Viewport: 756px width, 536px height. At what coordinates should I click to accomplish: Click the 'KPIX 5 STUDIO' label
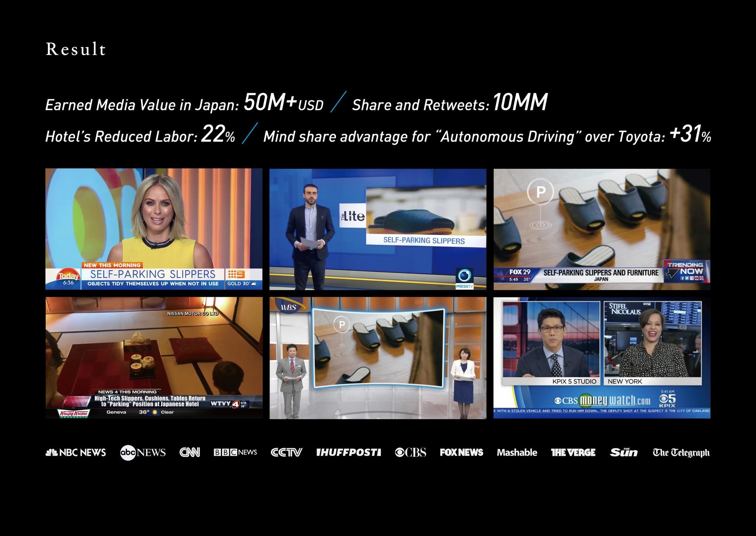574,381
